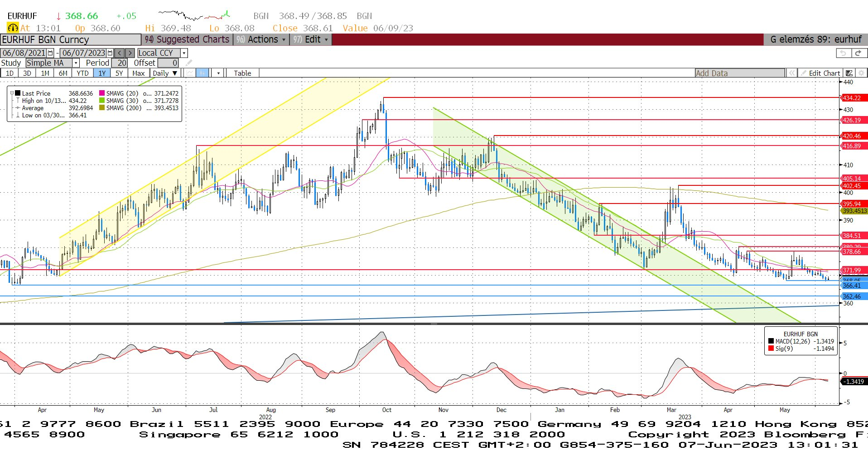
Task: Select the Max range tab
Action: click(x=139, y=73)
